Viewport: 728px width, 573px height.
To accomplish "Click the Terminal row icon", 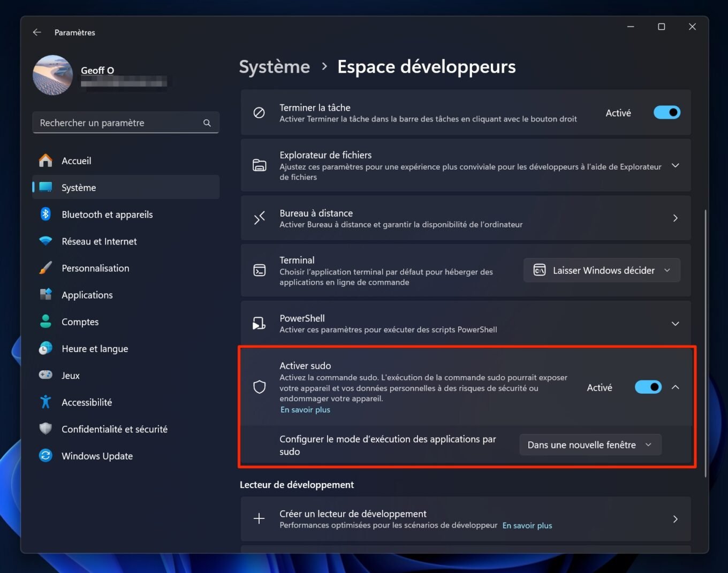I will (259, 271).
